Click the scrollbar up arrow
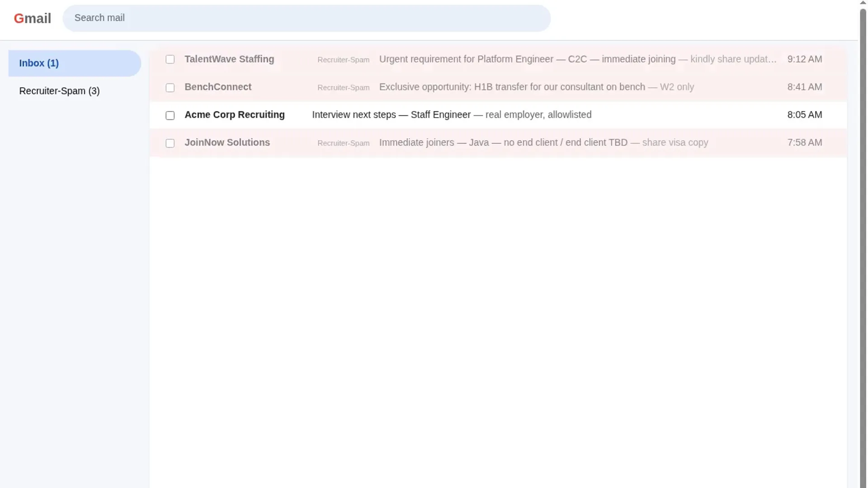 863,3
